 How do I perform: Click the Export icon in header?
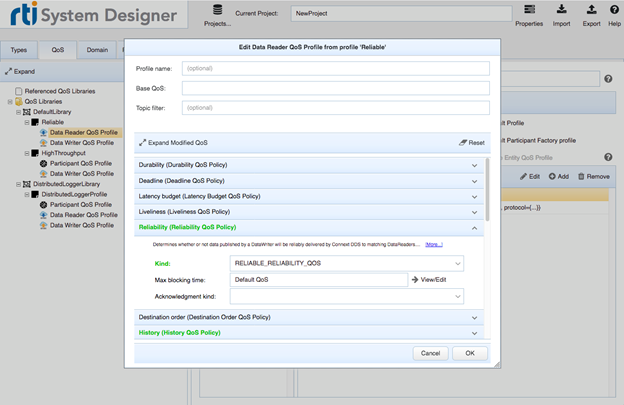tap(591, 12)
